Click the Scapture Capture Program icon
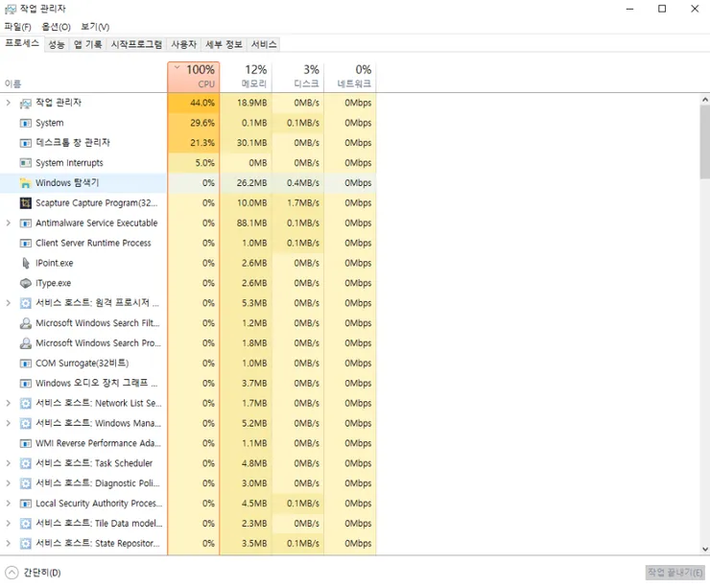This screenshot has width=710, height=588. [25, 202]
